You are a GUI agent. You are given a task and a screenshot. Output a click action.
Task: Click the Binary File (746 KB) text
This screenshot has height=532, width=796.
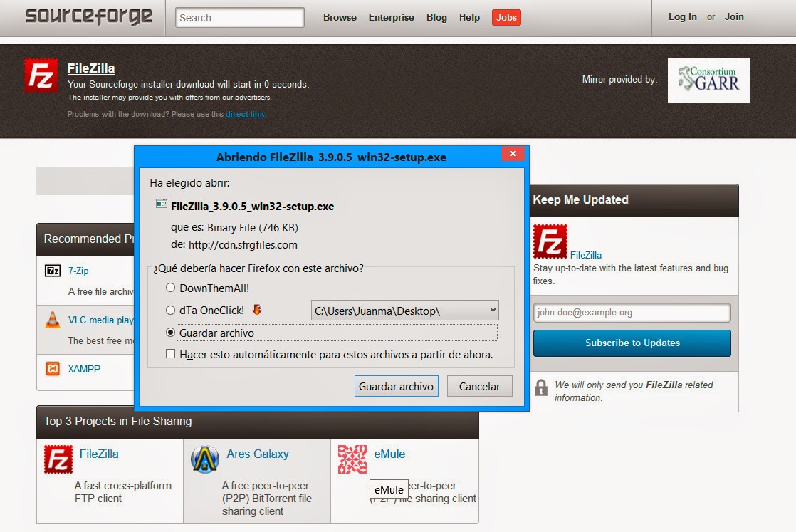pos(252,227)
